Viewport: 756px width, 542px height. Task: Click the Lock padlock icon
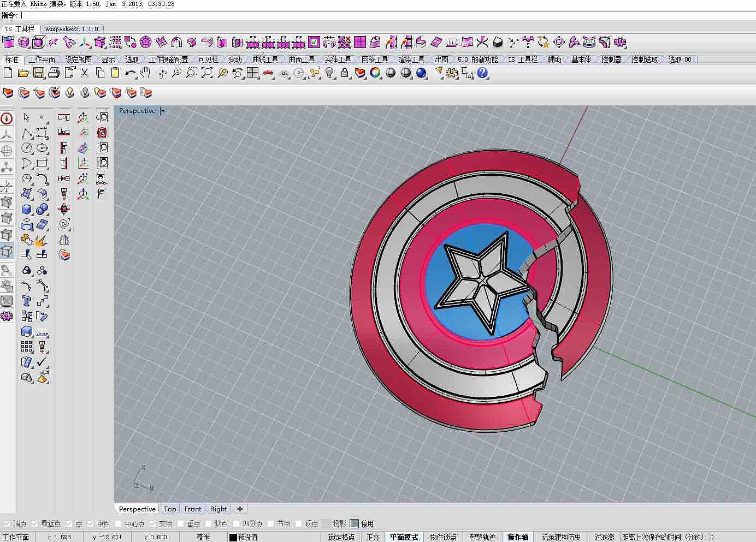point(345,73)
